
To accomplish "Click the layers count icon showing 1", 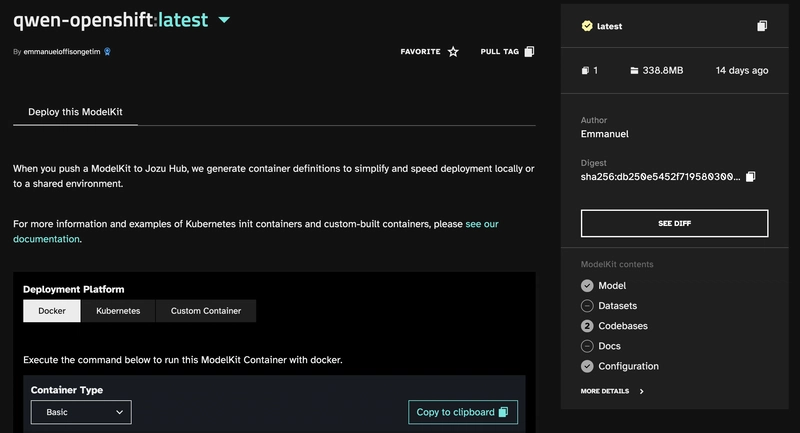I will [x=585, y=70].
